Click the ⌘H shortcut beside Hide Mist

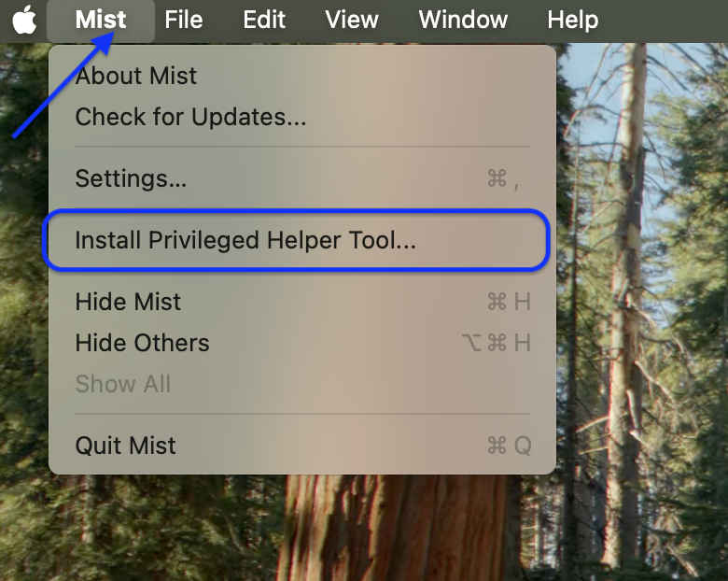509,302
